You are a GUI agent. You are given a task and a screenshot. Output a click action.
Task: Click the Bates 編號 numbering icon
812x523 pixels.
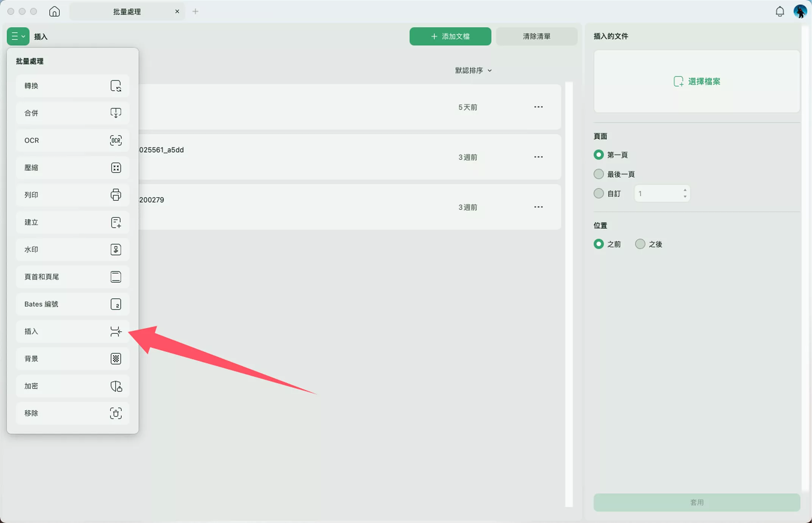coord(116,304)
